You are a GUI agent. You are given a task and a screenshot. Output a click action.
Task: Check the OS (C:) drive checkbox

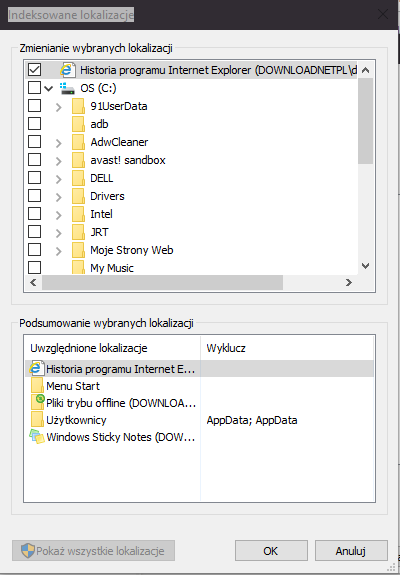point(34,88)
